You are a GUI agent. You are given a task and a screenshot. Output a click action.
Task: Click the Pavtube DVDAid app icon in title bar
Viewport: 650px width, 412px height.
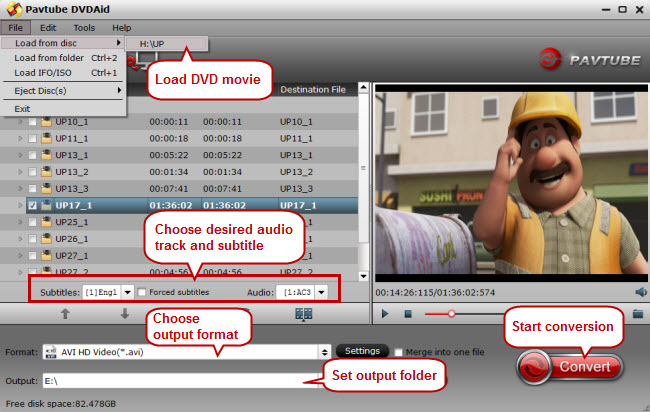click(x=14, y=9)
